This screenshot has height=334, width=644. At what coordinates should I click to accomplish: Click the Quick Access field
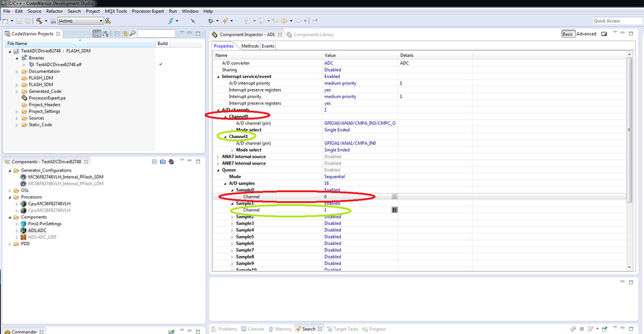click(618, 21)
